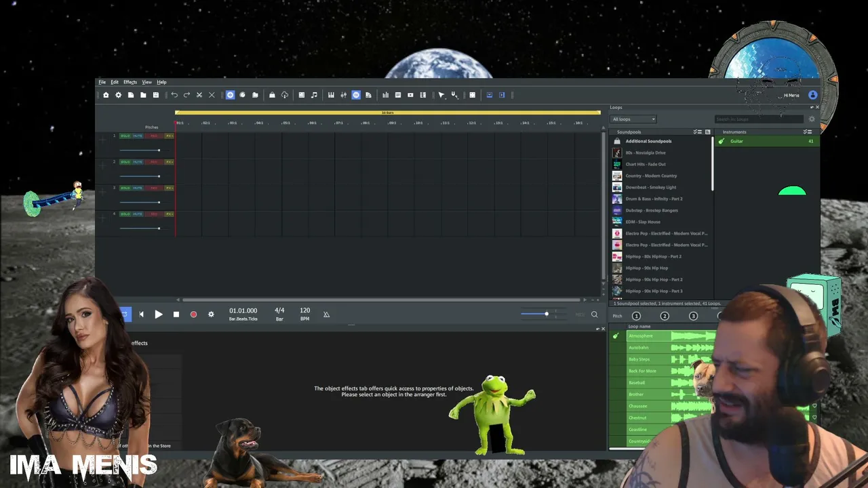Open the Store shopping bag icon

[272, 95]
